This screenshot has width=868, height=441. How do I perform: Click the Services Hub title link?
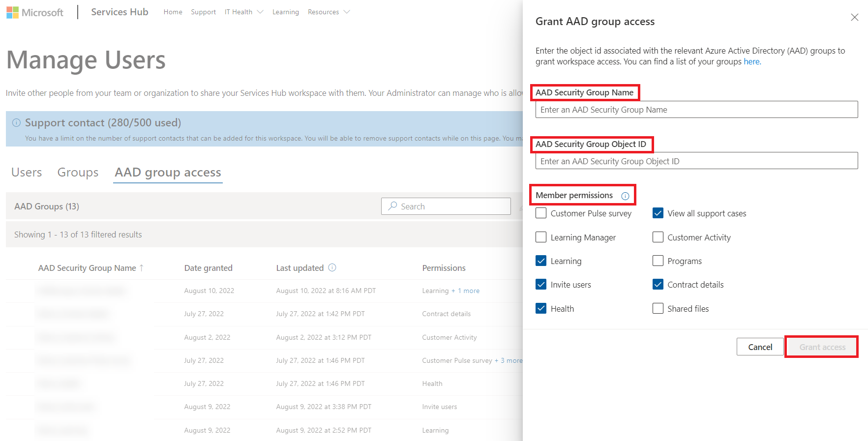[x=120, y=12]
